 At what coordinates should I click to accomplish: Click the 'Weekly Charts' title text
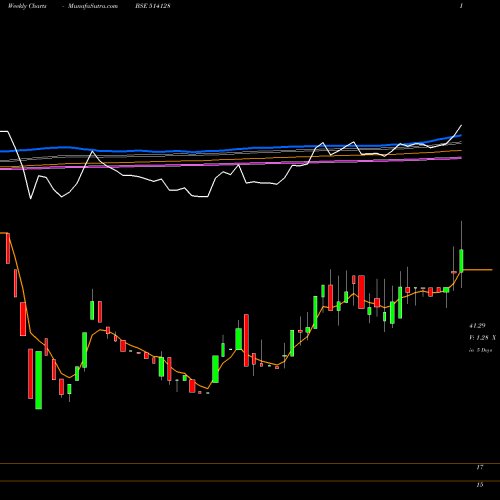[27, 6]
